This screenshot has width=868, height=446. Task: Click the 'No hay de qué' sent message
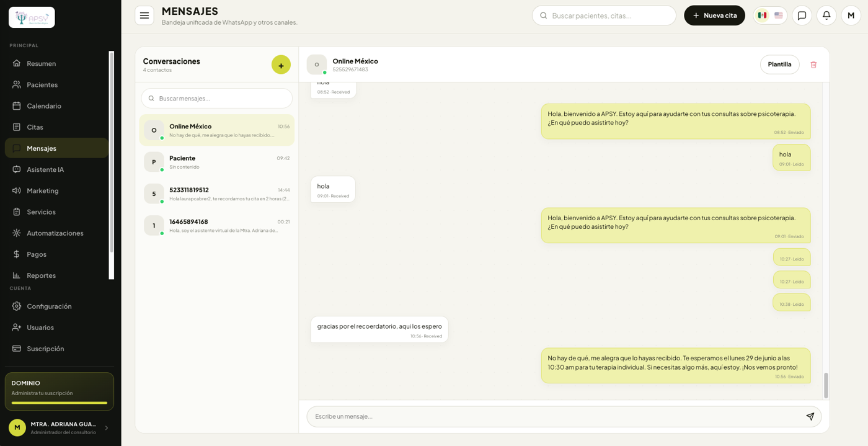pyautogui.click(x=676, y=365)
